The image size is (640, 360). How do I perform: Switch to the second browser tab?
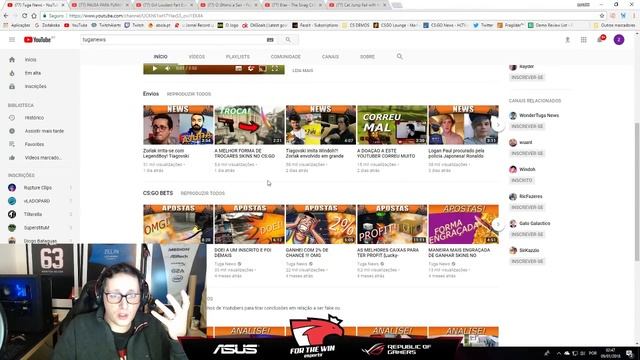(x=100, y=5)
